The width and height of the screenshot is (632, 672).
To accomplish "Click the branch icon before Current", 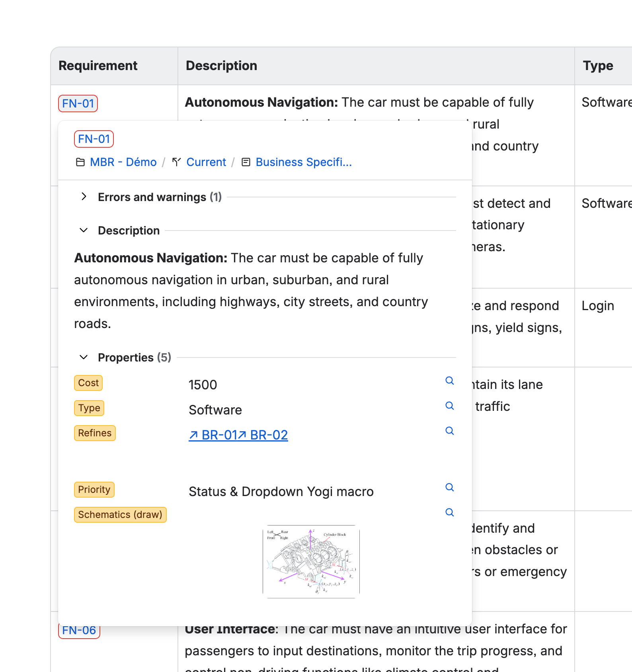I will [177, 162].
